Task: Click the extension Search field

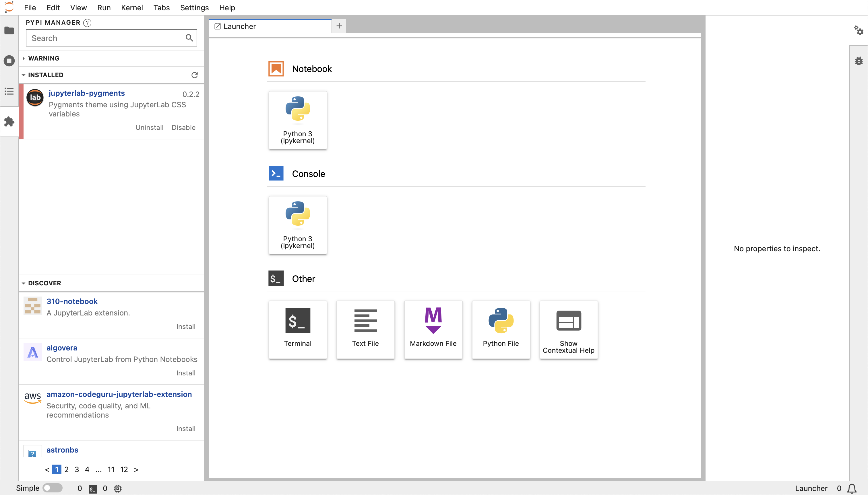Action: point(111,38)
